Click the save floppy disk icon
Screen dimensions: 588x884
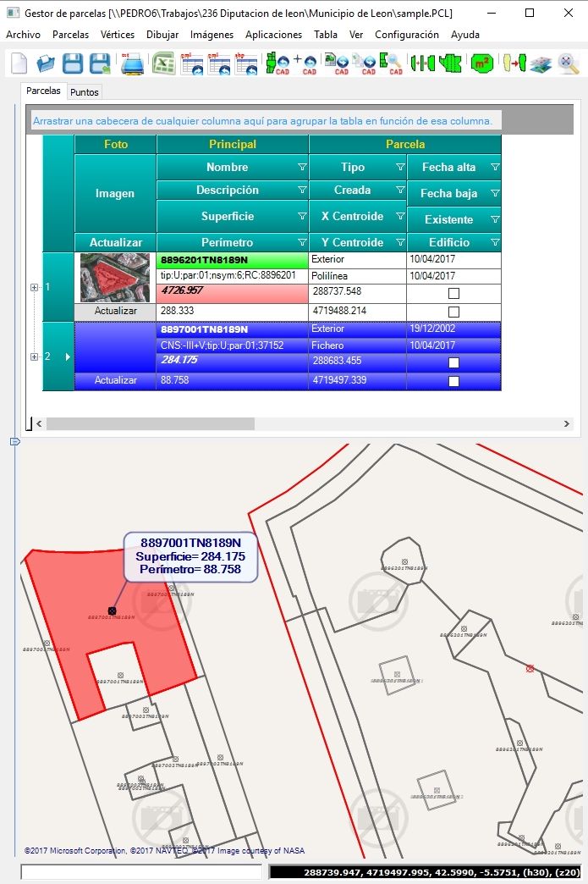(x=73, y=64)
